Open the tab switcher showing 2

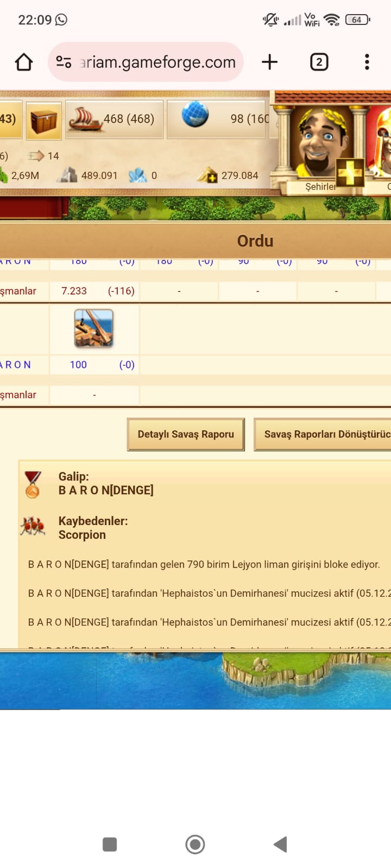(319, 62)
